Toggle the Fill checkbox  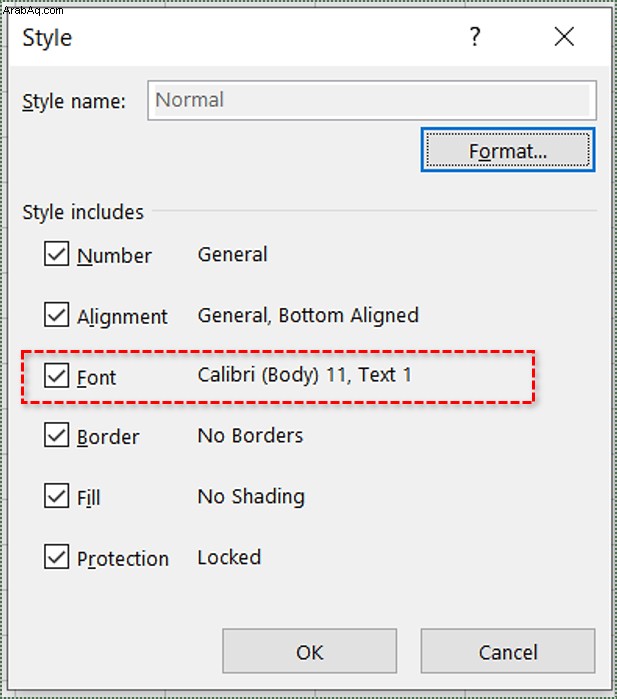56,496
